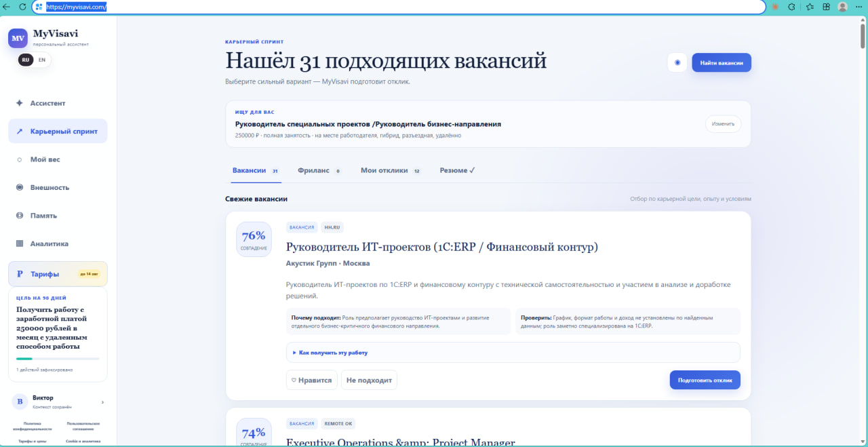
Task: Click Не подходит on the 1C:ERP vacancy
Action: [369, 380]
